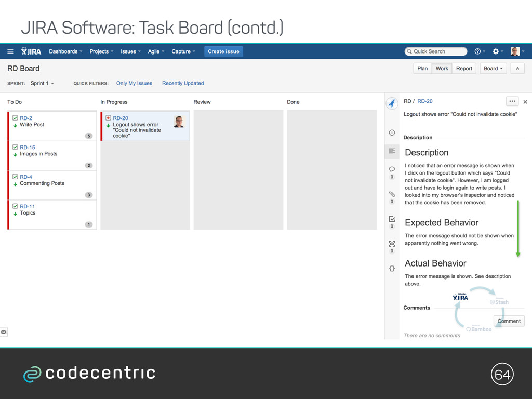The height and width of the screenshot is (399, 532).
Task: Jump to sub-tasks checkbox icon
Action: tap(392, 219)
